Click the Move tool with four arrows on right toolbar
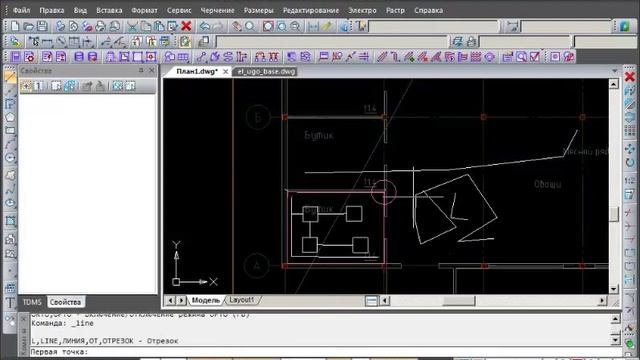The image size is (640, 360). pyautogui.click(x=630, y=149)
